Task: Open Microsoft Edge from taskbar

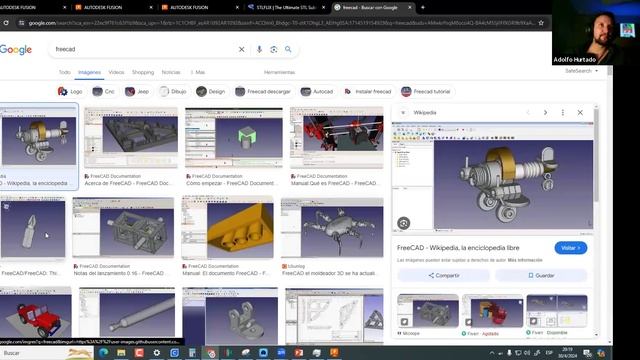Action: (x=103, y=353)
